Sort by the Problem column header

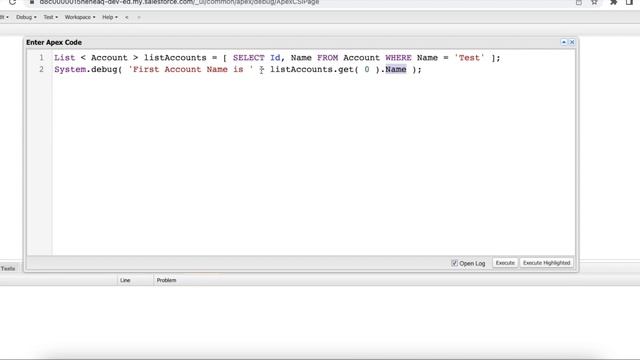click(x=166, y=280)
